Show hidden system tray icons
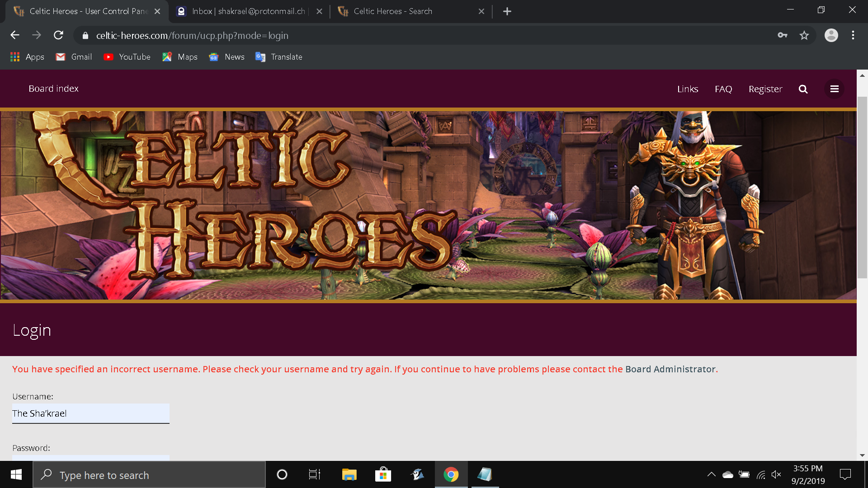Screen dimensions: 868x488 (x=711, y=474)
